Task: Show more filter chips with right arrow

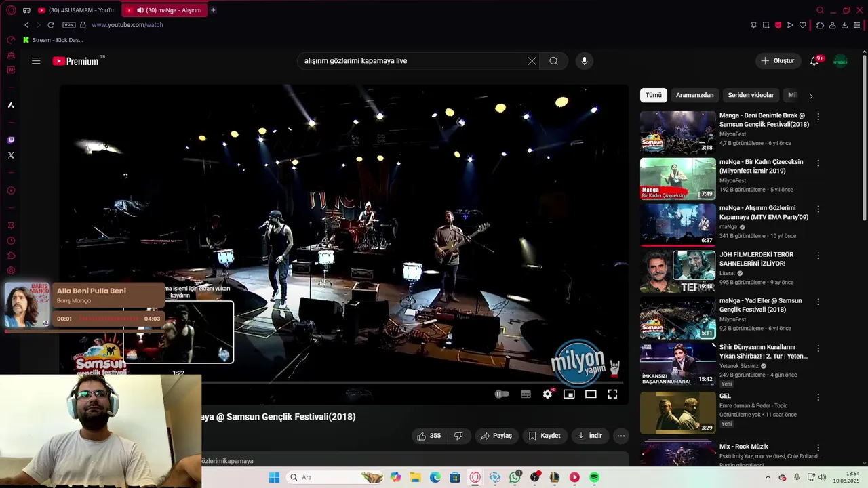Action: point(810,96)
